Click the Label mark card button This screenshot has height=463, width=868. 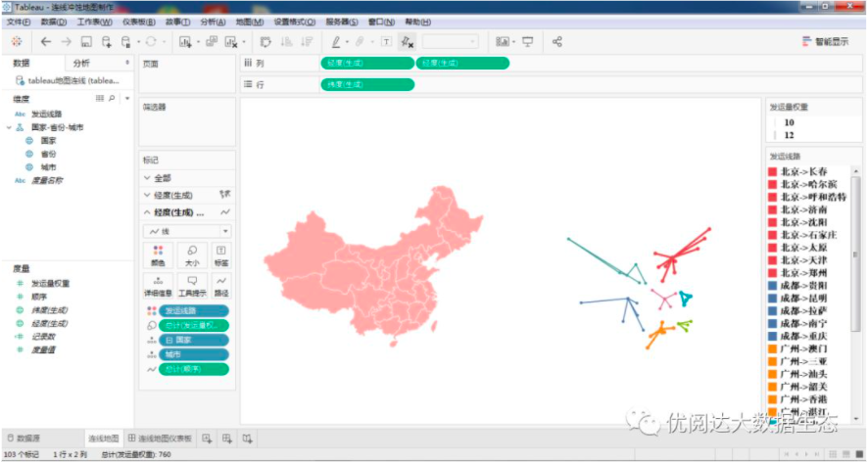tap(221, 255)
